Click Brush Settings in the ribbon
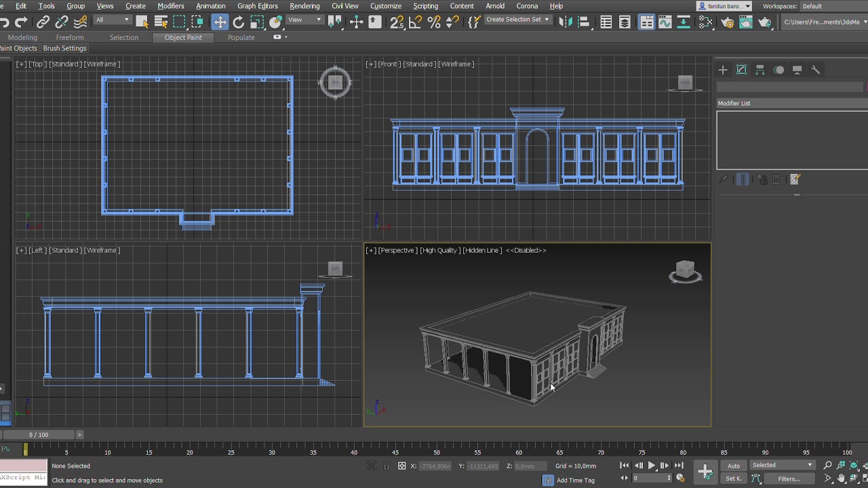The height and width of the screenshot is (488, 868). coord(65,48)
